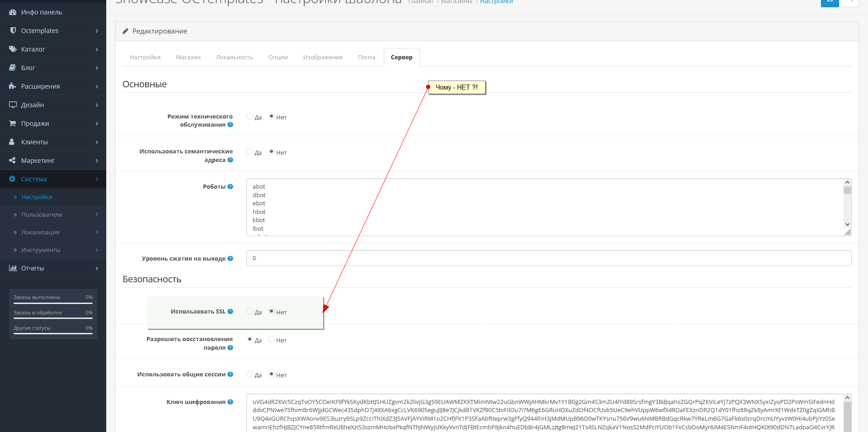Open the Настройки breadcrumb link
The width and height of the screenshot is (868, 432).
[496, 2]
